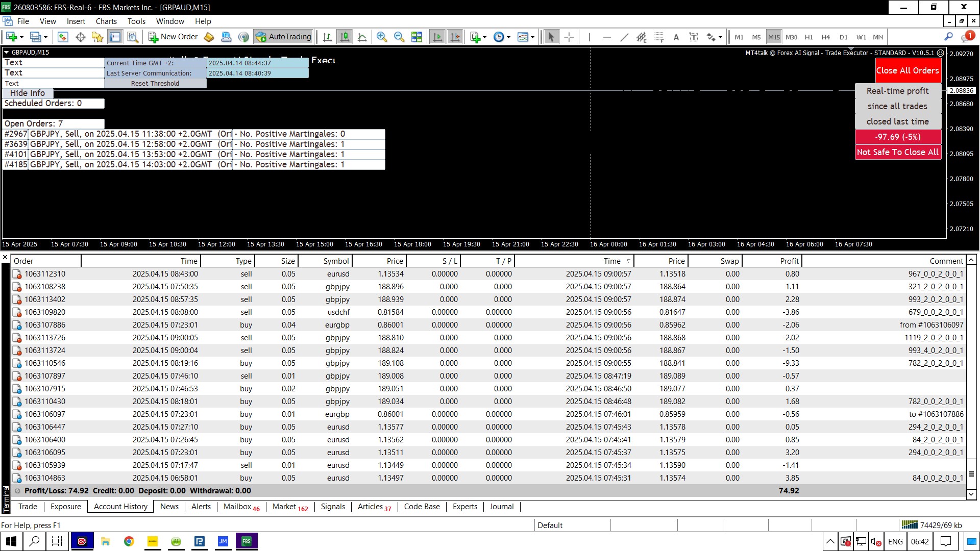Open Windows Start menu
Viewport: 980px width, 551px height.
coord(11,541)
